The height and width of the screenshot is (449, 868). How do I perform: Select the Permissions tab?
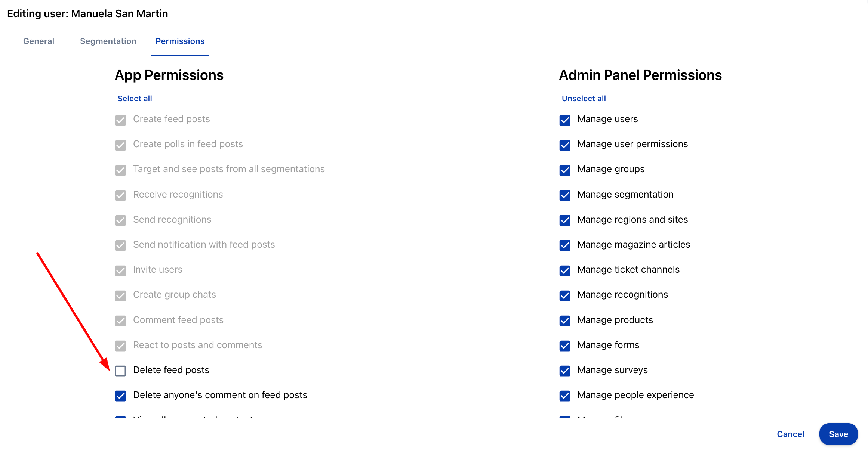(180, 41)
